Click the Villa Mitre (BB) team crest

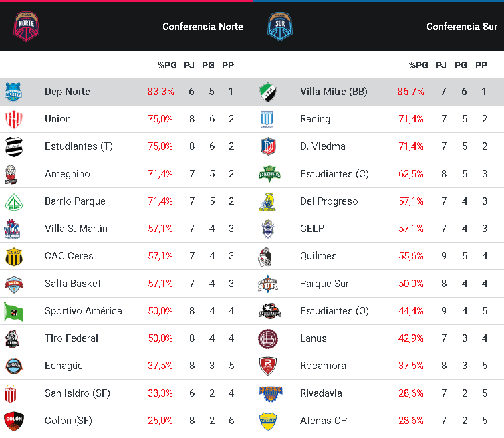[268, 92]
